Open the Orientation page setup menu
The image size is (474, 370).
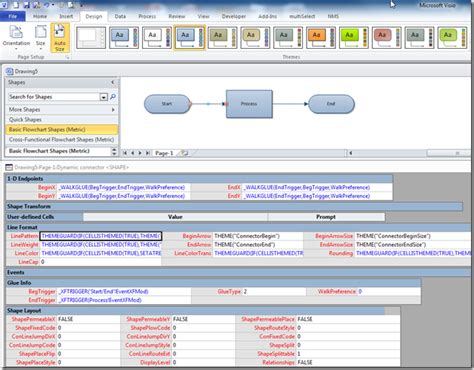click(16, 37)
